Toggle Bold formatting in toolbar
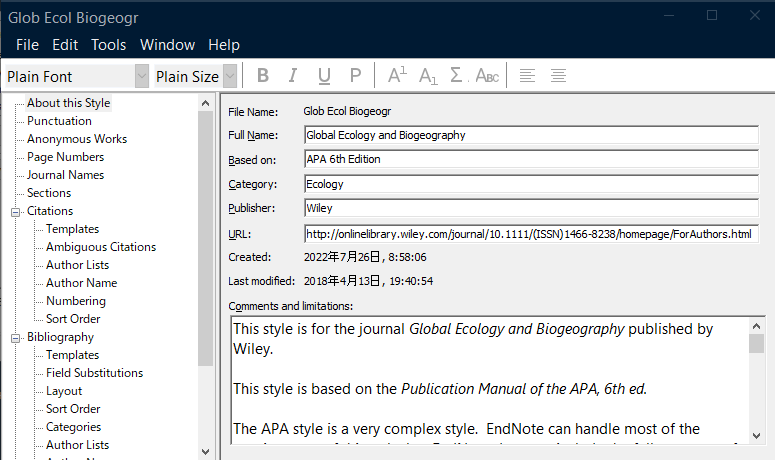Viewport: 775px width, 460px height. point(263,76)
